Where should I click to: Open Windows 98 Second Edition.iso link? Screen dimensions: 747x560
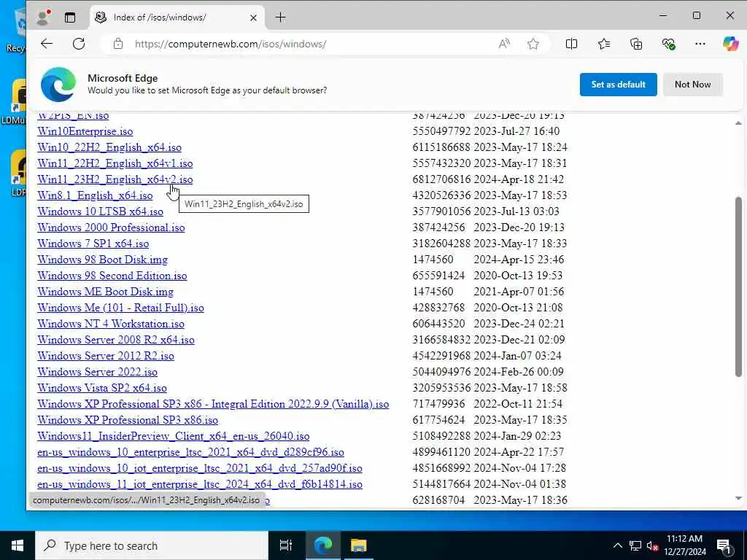112,276
